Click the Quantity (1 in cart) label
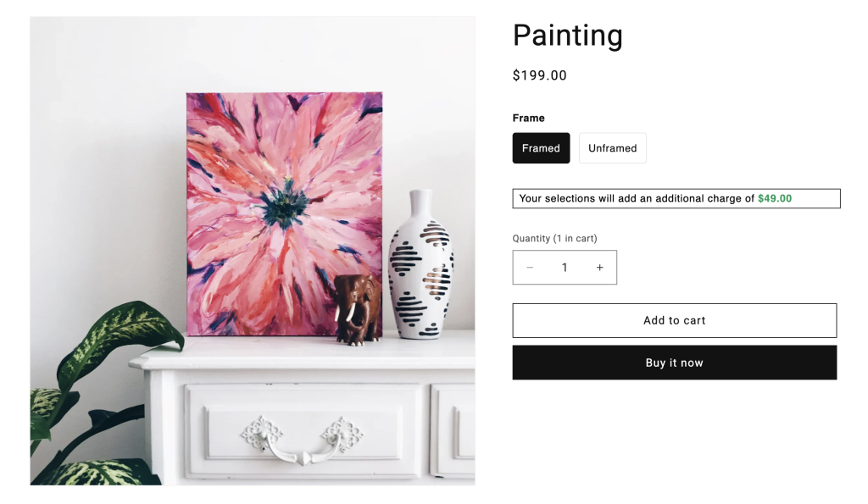Viewport: 868px width, 504px height. point(554,238)
